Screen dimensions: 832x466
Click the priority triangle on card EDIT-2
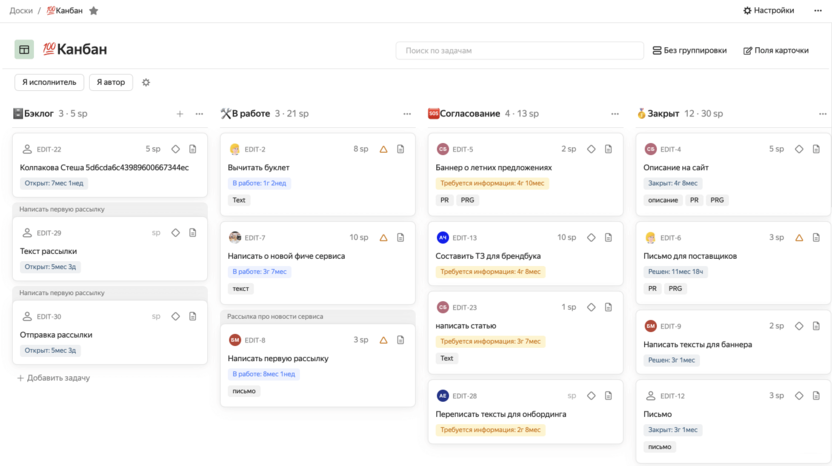pos(384,149)
